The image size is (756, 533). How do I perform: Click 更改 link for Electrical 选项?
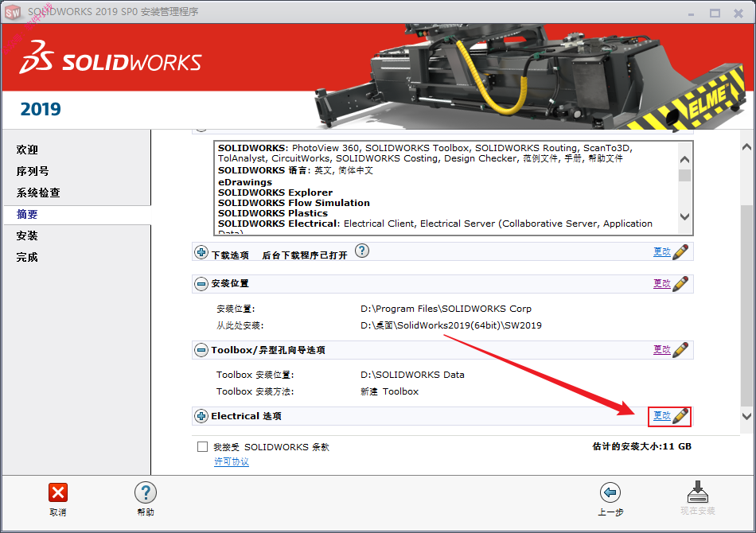point(662,415)
